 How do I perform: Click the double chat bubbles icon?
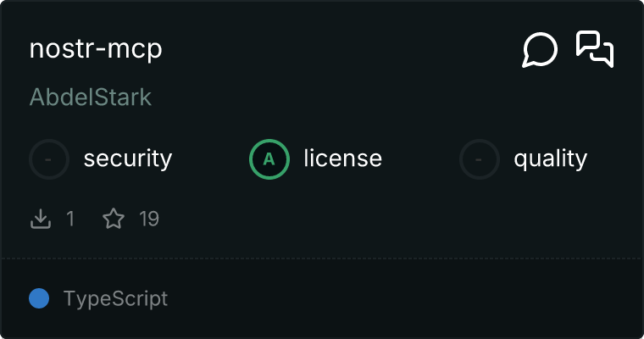click(x=595, y=49)
